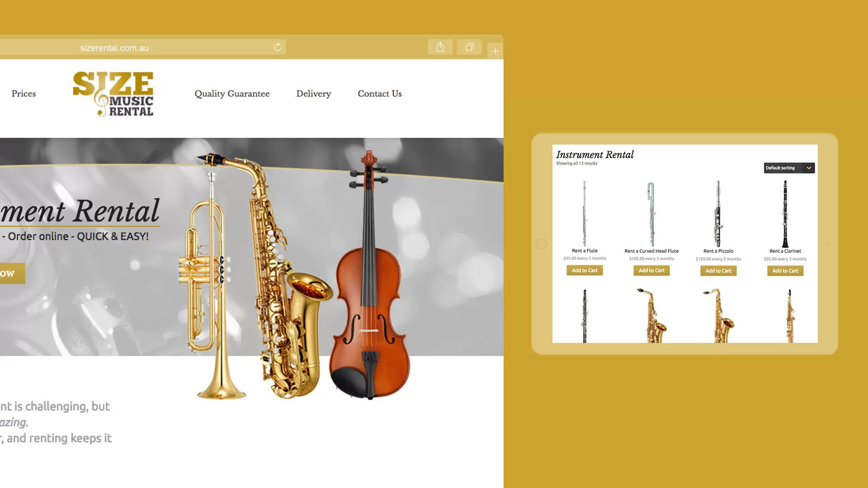Reload the page with the refresh icon
This screenshot has height=488, width=868.
(x=278, y=47)
